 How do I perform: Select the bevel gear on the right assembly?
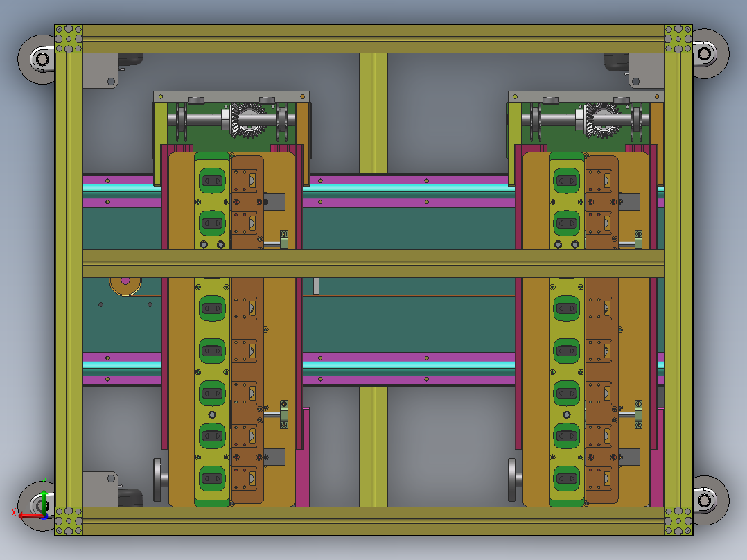pos(601,120)
